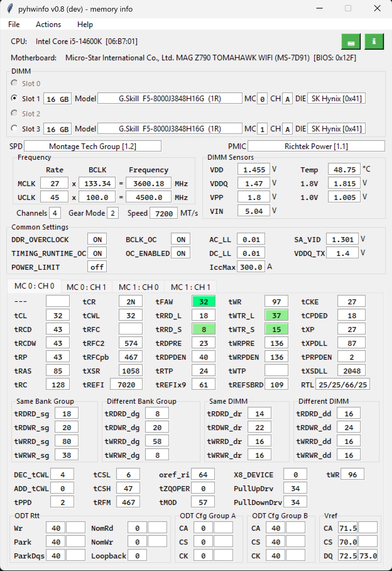Click the BCLK_OC ON field
Screen dimensions: 392x571
[181, 240]
